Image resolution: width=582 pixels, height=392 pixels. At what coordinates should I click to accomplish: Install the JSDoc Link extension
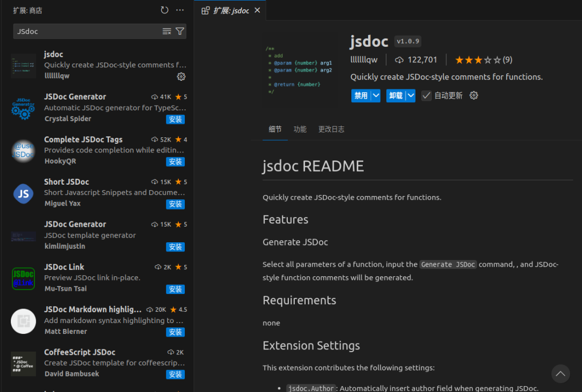click(175, 289)
